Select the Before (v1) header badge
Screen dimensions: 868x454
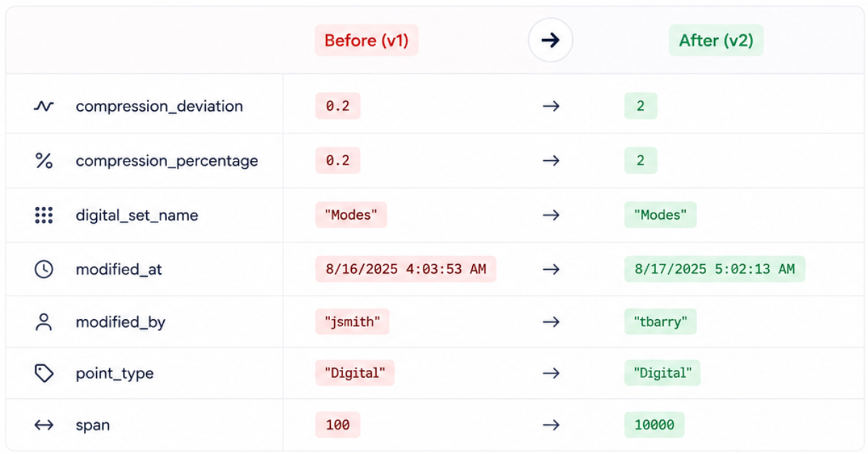tap(367, 41)
